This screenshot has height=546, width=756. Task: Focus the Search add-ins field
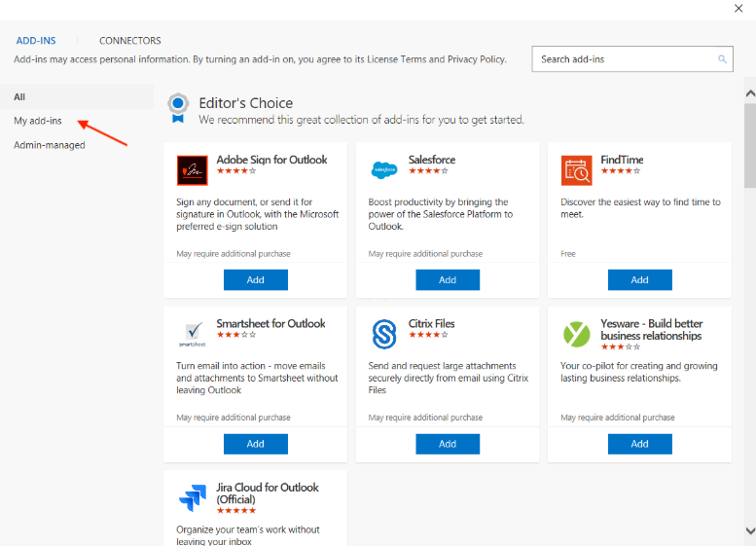coord(632,59)
